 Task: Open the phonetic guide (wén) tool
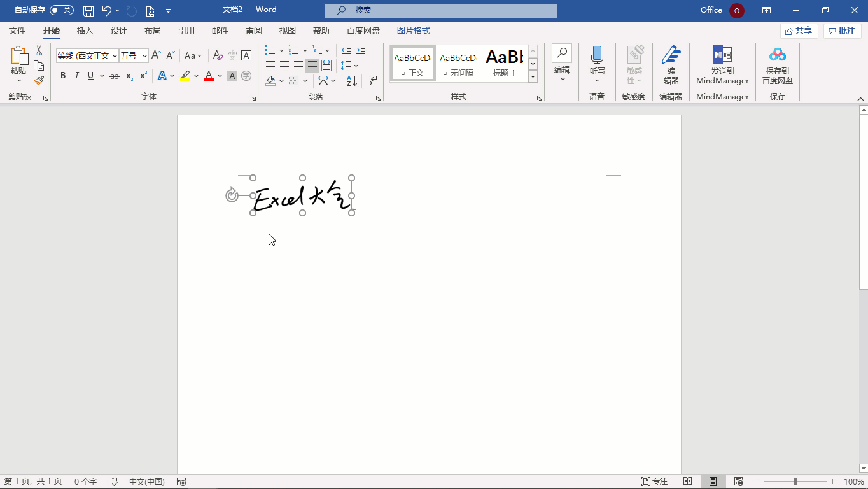232,55
